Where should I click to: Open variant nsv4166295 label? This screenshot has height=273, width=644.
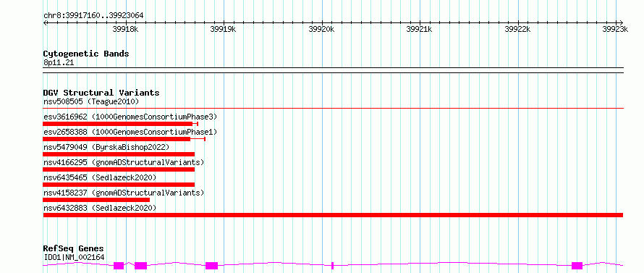pos(124,162)
